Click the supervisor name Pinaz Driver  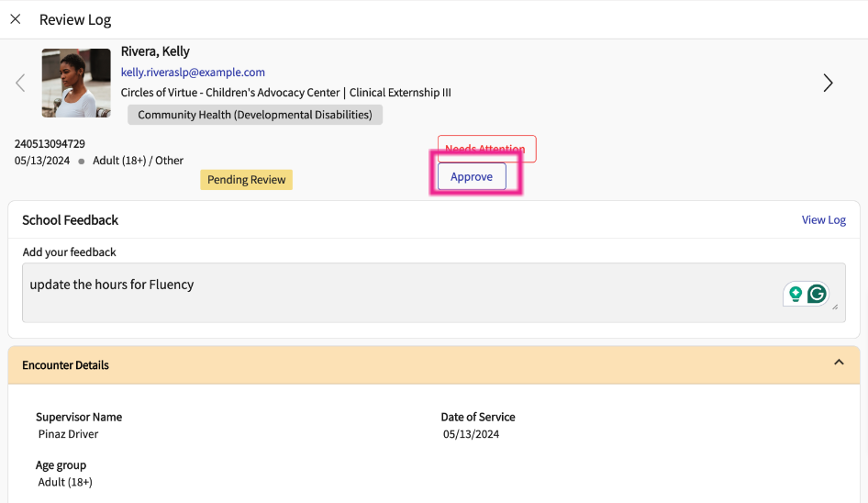[68, 434]
